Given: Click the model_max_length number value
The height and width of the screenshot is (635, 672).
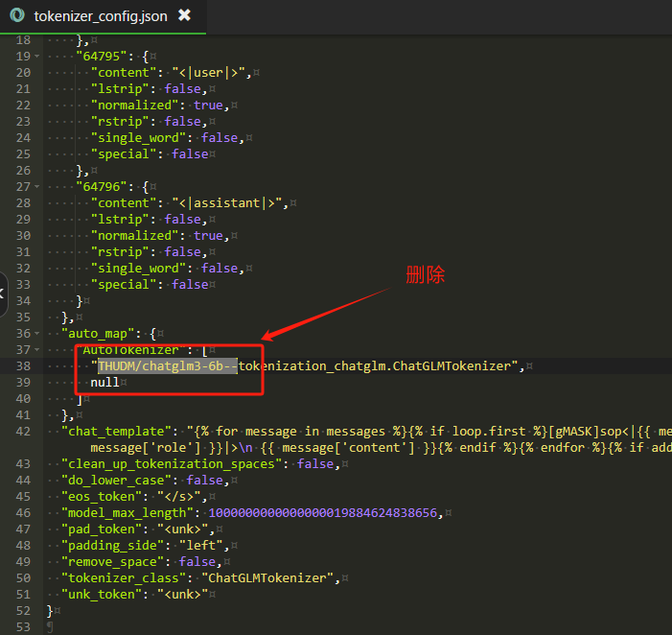Looking at the screenshot, I should (x=322, y=513).
